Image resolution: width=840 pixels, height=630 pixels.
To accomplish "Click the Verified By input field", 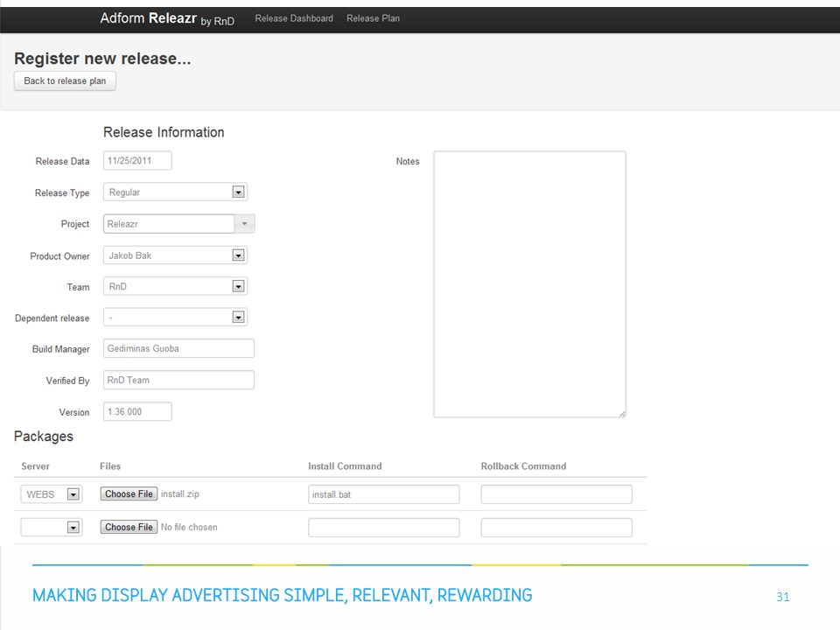I will pos(178,381).
